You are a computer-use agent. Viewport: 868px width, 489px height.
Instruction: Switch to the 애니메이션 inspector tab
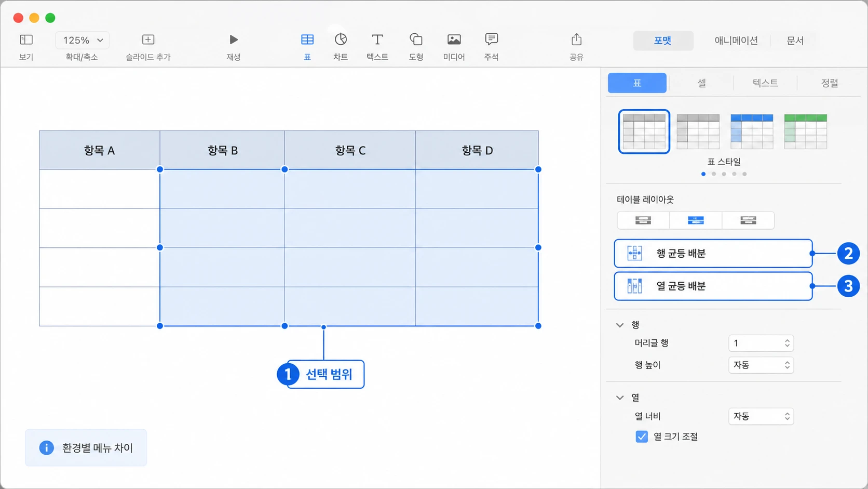736,41
